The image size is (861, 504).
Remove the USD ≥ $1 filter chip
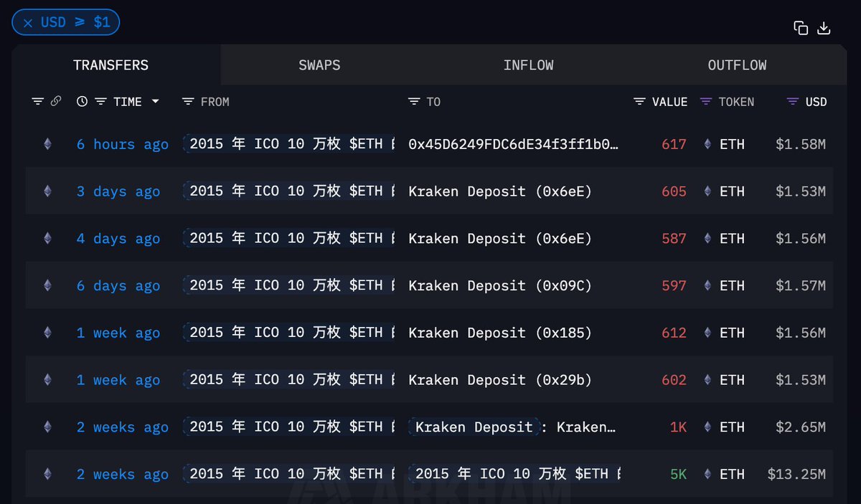coord(28,23)
